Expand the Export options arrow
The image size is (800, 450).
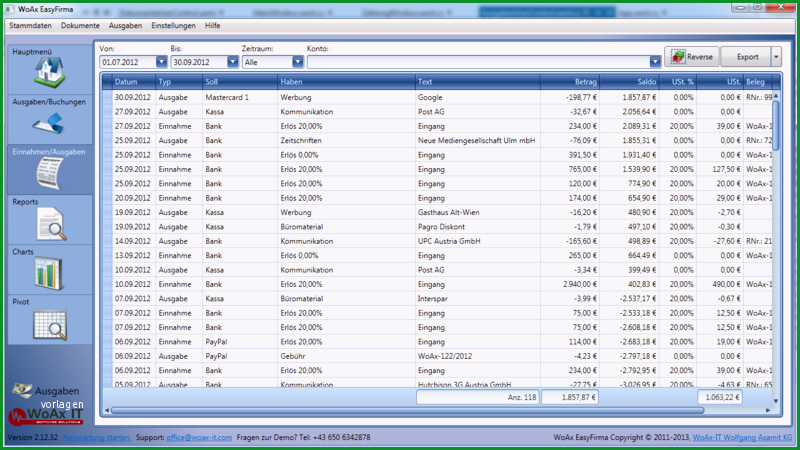click(776, 57)
